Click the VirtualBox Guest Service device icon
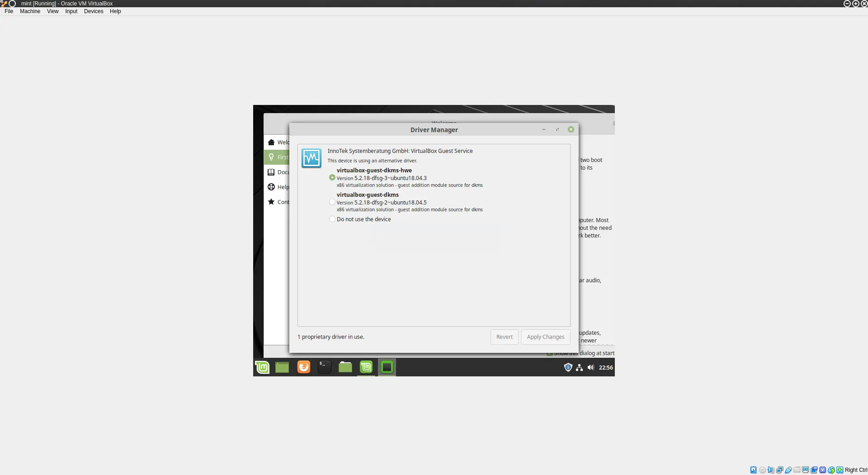The width and height of the screenshot is (868, 475). (x=311, y=158)
